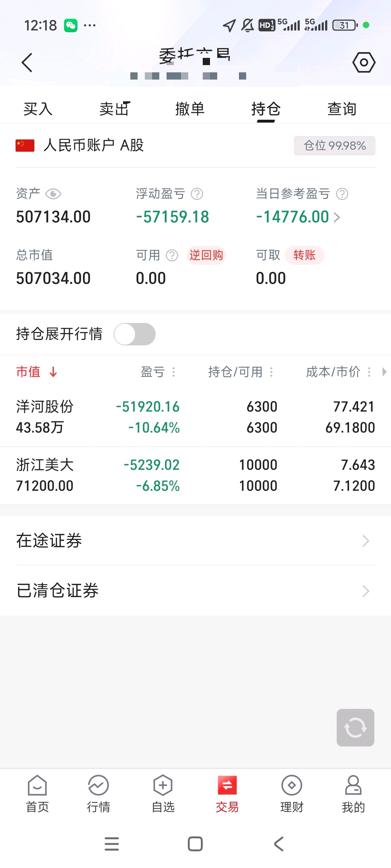Tap the refresh icon button
The image size is (391, 868).
pyautogui.click(x=355, y=727)
